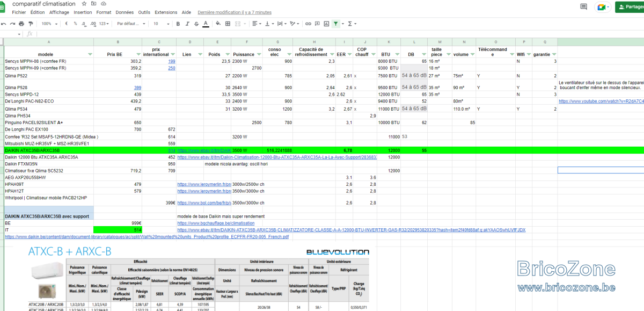Viewport: 644px width, 311px height.
Task: Select the Mitsubishi MUZ-HR35VF cell
Action: [48, 143]
